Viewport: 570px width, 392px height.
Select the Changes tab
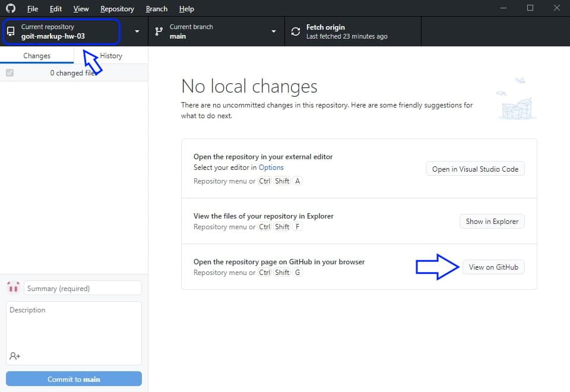click(x=37, y=56)
